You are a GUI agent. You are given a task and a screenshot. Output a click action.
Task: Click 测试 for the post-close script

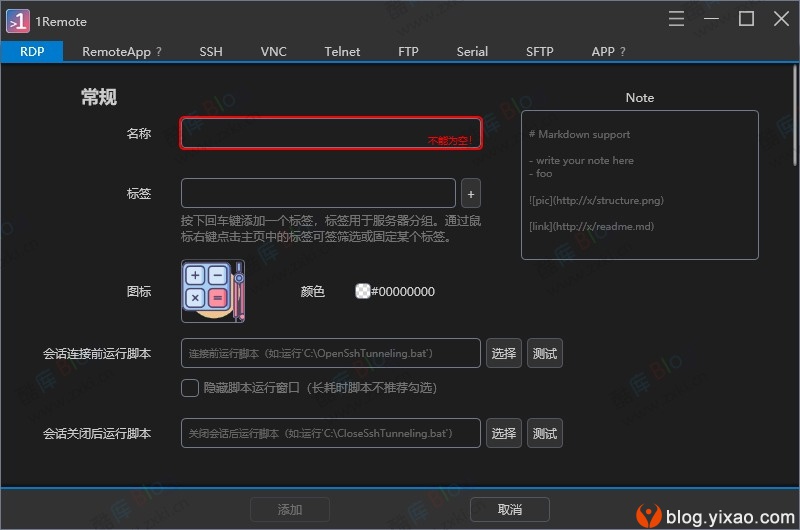(x=545, y=433)
